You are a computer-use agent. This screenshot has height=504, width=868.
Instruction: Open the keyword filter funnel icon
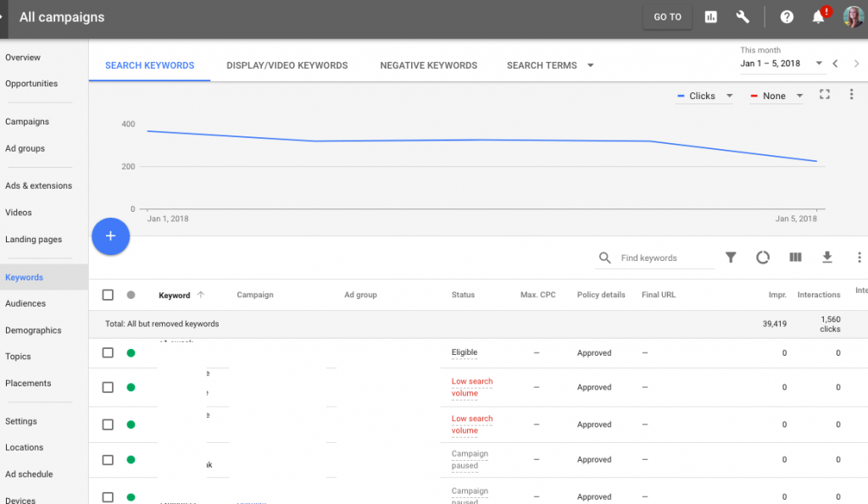click(x=731, y=258)
